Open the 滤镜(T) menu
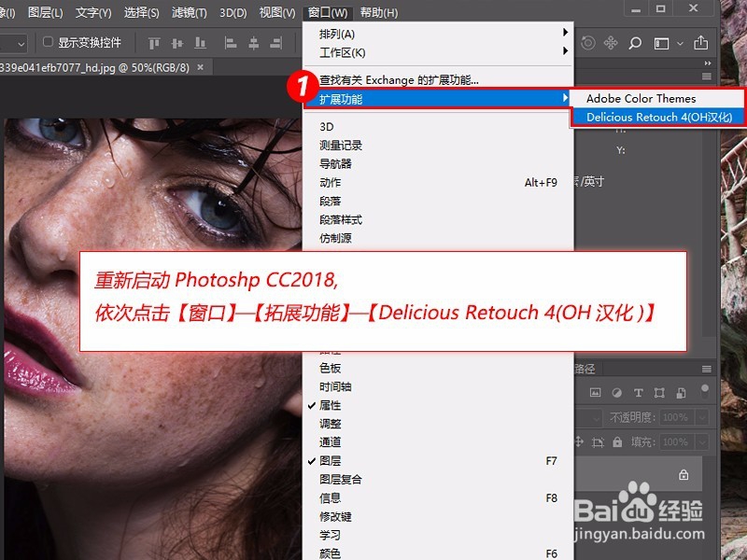 click(x=190, y=12)
